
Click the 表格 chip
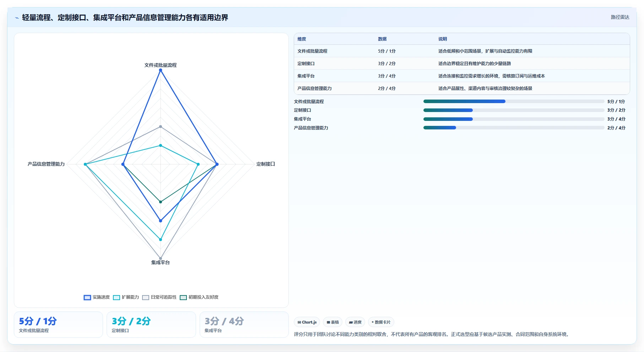tap(332, 322)
